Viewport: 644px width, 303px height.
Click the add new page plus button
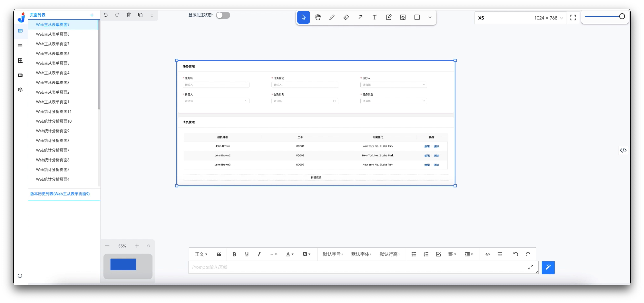click(x=92, y=15)
